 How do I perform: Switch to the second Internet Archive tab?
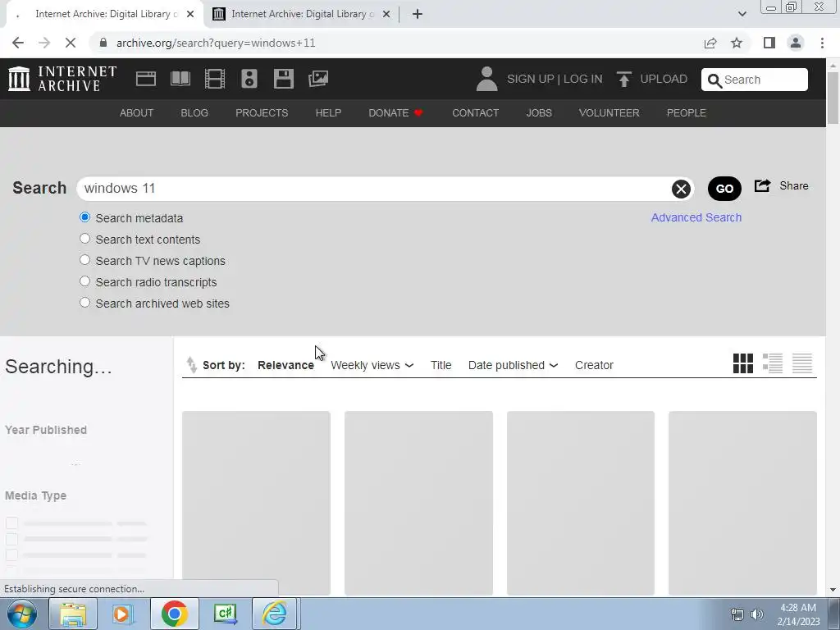(302, 14)
